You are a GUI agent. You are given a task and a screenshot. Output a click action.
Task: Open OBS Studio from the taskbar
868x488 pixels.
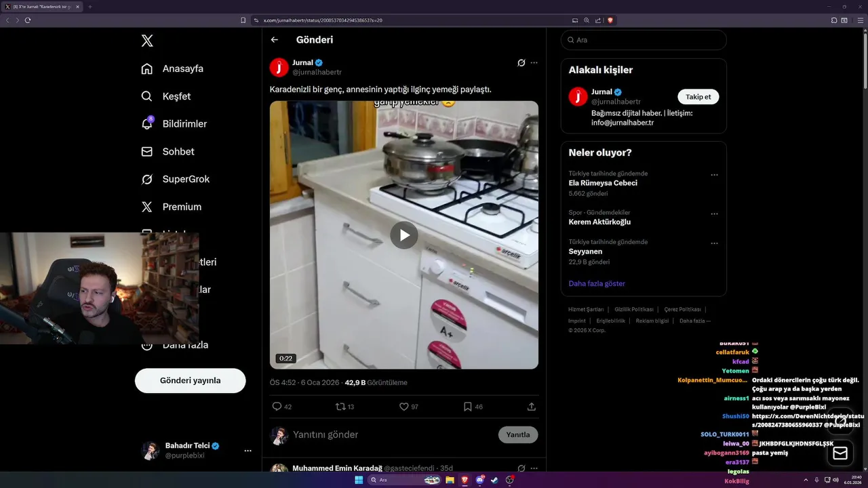pos(510,480)
